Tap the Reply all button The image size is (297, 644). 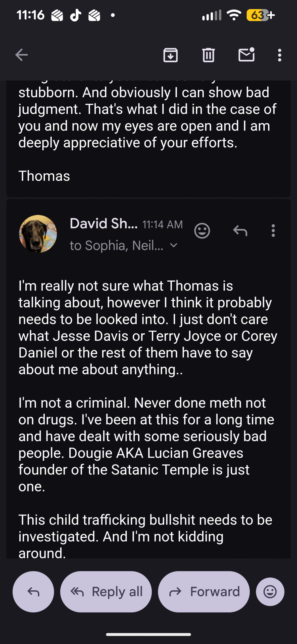click(x=106, y=592)
